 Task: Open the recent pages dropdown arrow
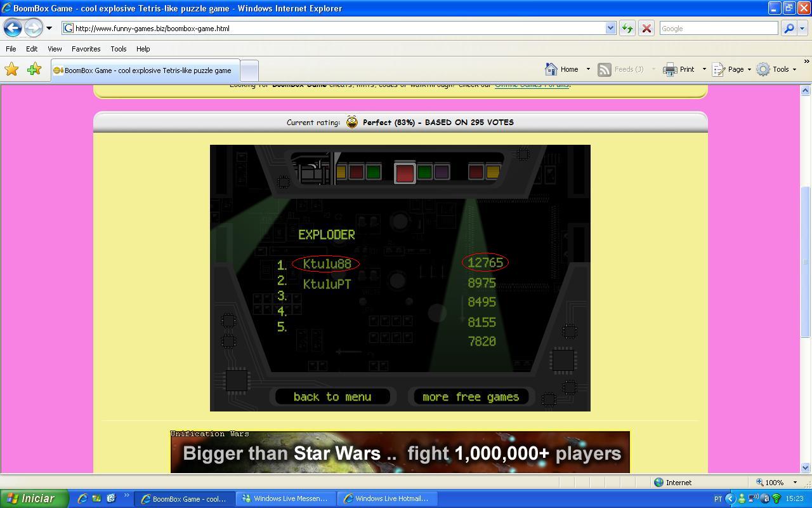(x=49, y=29)
